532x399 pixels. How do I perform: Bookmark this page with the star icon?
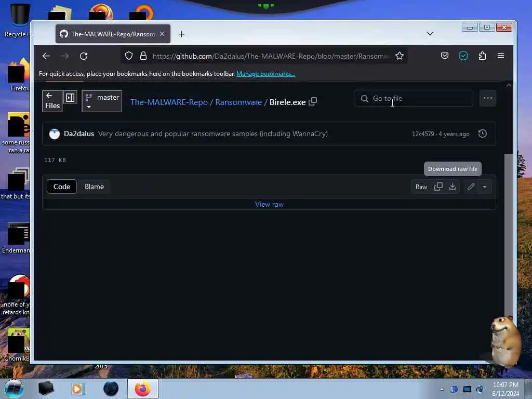[400, 56]
